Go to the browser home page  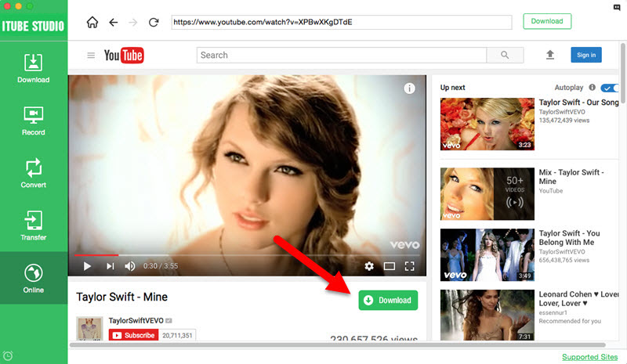point(92,22)
